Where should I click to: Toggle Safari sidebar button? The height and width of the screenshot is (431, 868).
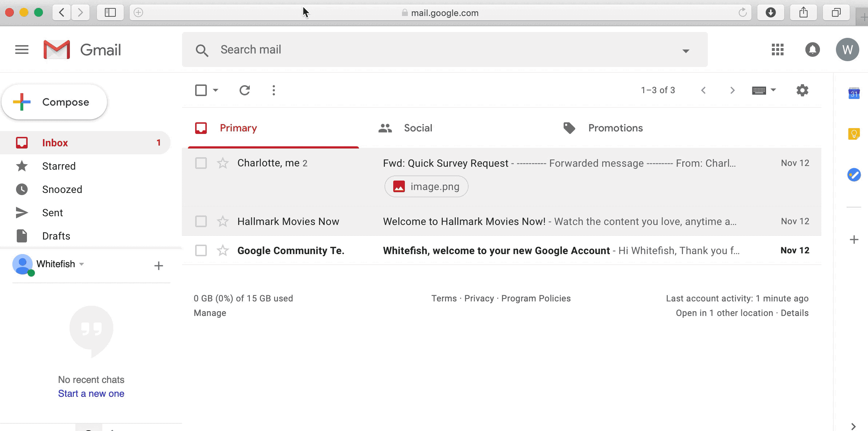(110, 12)
